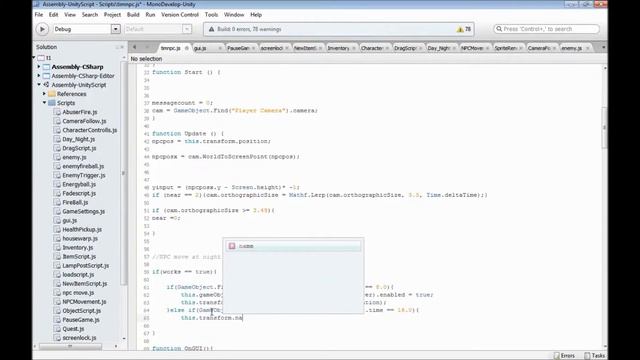Image resolution: width=640 pixels, height=360 pixels.
Task: Open the Build menu
Action: click(x=133, y=15)
